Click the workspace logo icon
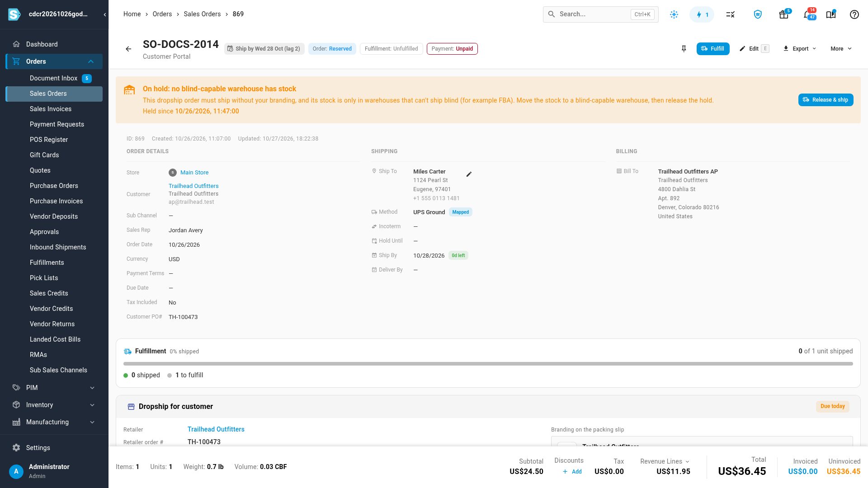Viewport: 868px width, 488px height. click(x=14, y=14)
